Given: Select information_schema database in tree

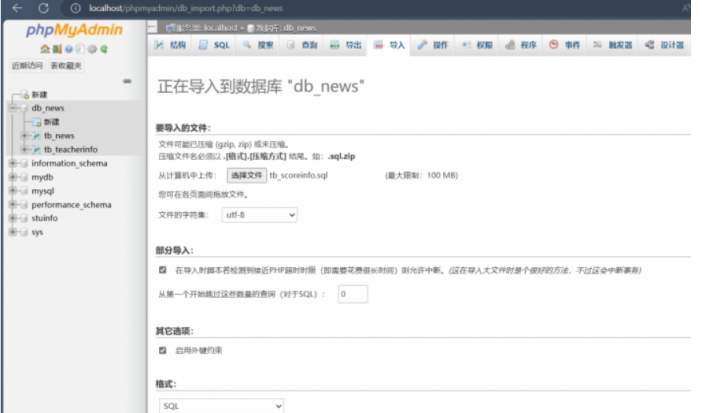Looking at the screenshot, I should [x=69, y=163].
